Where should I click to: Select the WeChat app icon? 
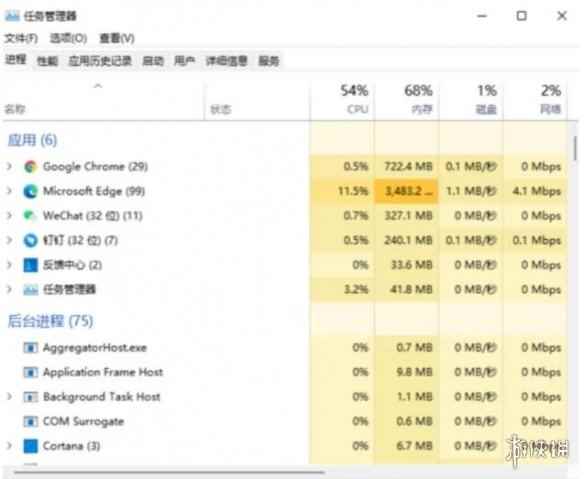(x=31, y=216)
